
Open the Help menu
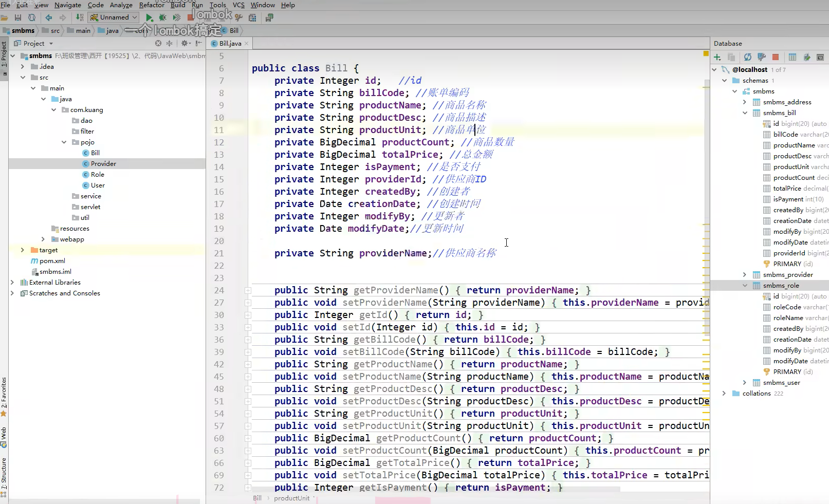(288, 5)
